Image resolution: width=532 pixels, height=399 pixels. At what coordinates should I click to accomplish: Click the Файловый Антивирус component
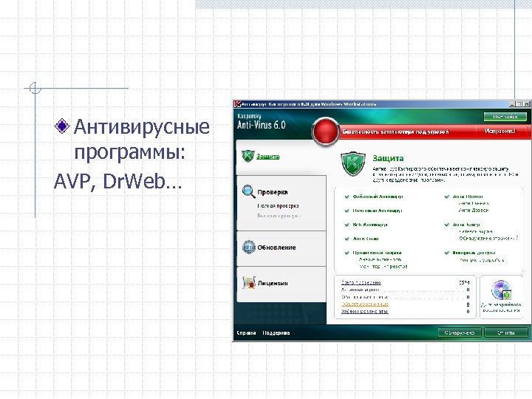point(378,197)
